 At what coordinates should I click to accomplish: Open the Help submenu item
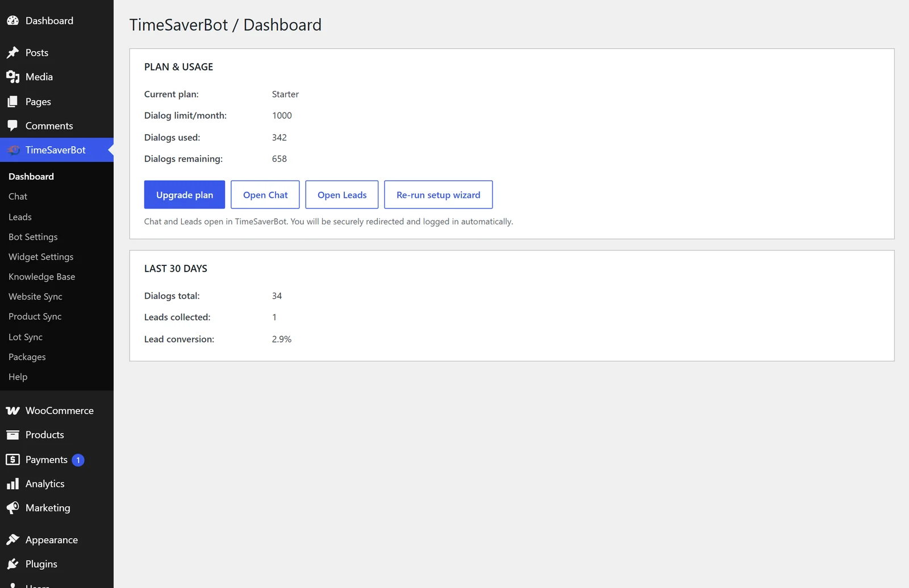coord(18,376)
